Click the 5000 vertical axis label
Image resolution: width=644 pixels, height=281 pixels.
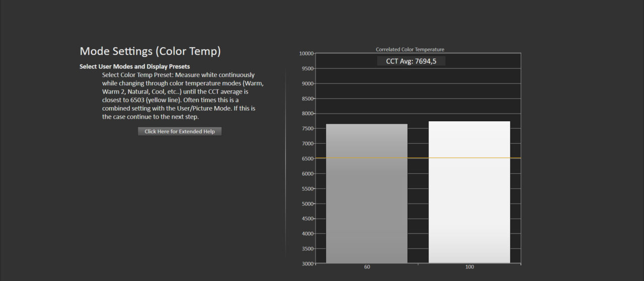(x=307, y=204)
